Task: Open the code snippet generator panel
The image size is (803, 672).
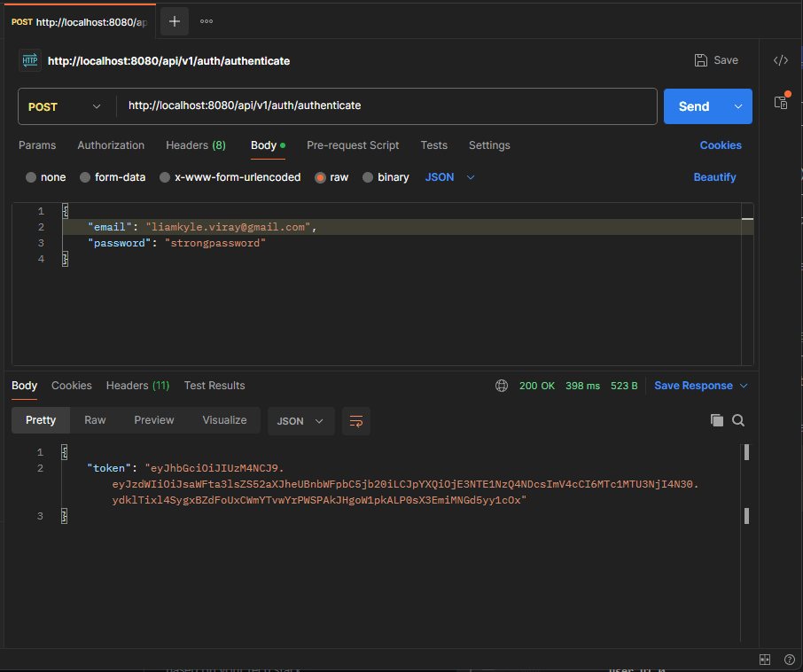Action: click(x=780, y=60)
